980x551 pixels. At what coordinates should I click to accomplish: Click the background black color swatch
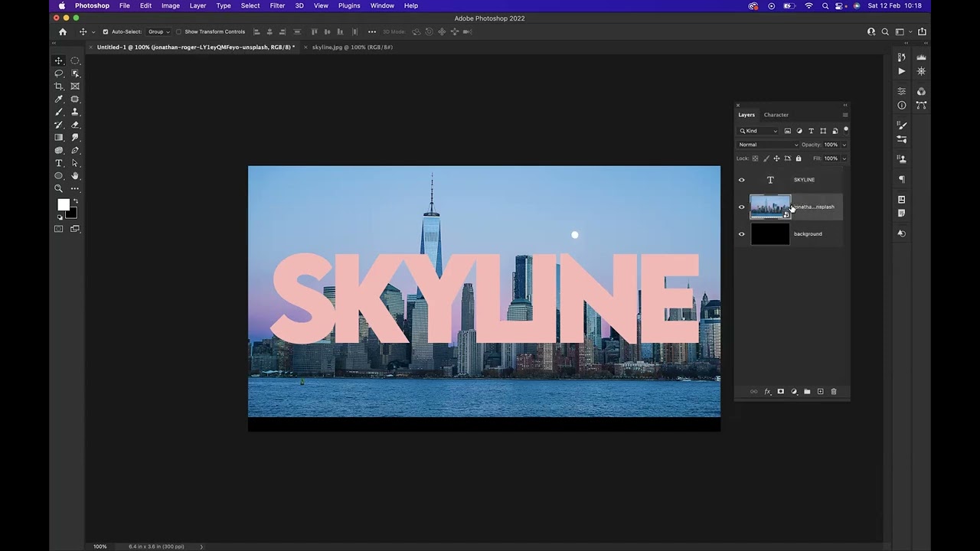71,214
